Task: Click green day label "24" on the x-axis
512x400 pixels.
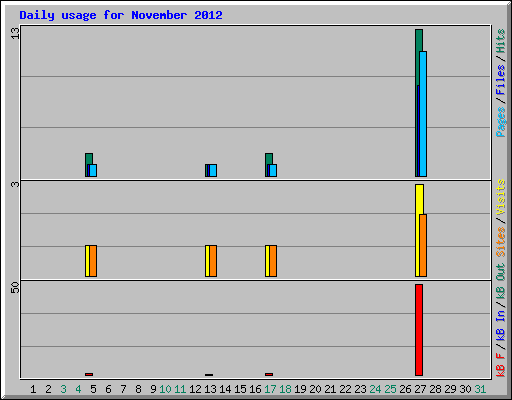Action: pos(375,389)
